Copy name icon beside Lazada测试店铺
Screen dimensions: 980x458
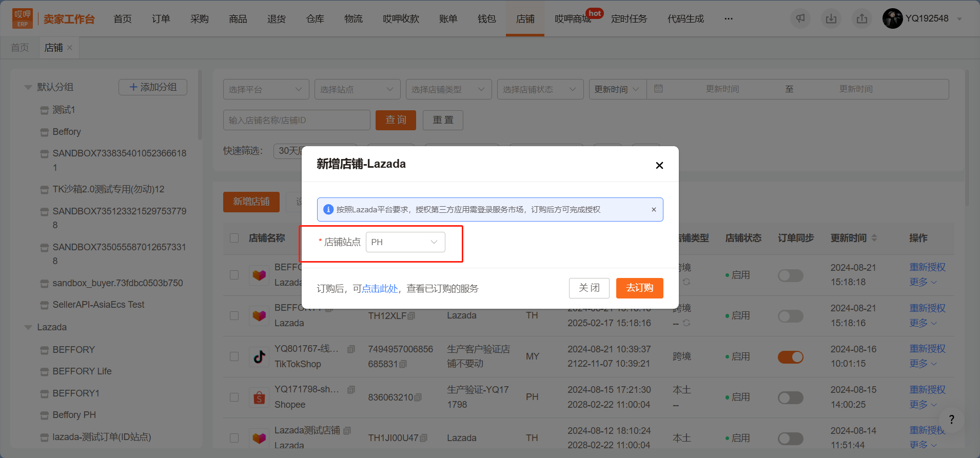tap(347, 431)
